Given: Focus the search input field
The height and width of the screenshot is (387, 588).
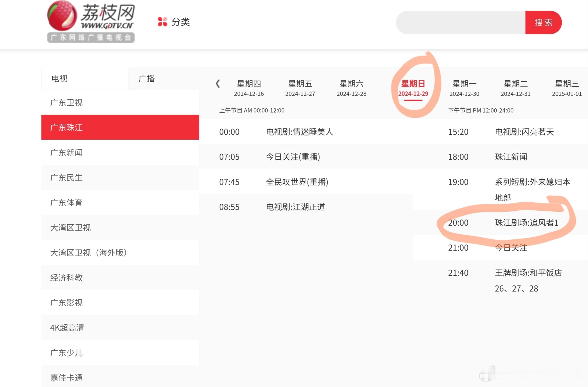Looking at the screenshot, I should coord(461,23).
